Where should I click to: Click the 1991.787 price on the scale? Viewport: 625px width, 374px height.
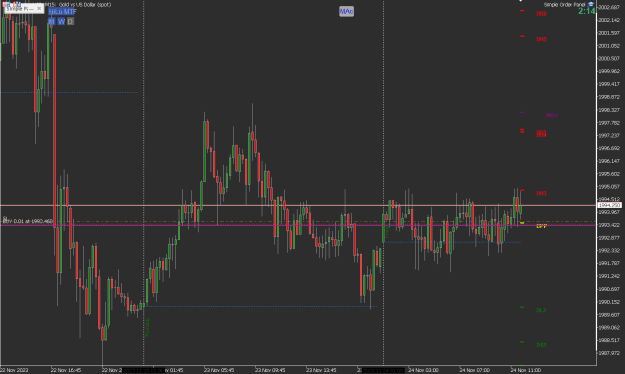tap(609, 264)
